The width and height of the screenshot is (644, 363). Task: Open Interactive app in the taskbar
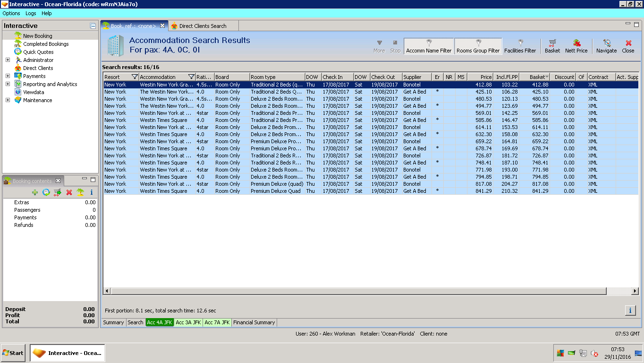point(68,353)
